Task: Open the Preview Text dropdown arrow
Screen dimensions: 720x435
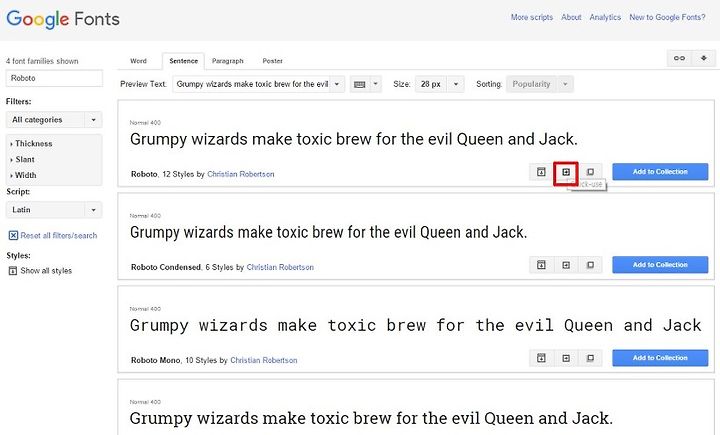Action: coord(337,84)
